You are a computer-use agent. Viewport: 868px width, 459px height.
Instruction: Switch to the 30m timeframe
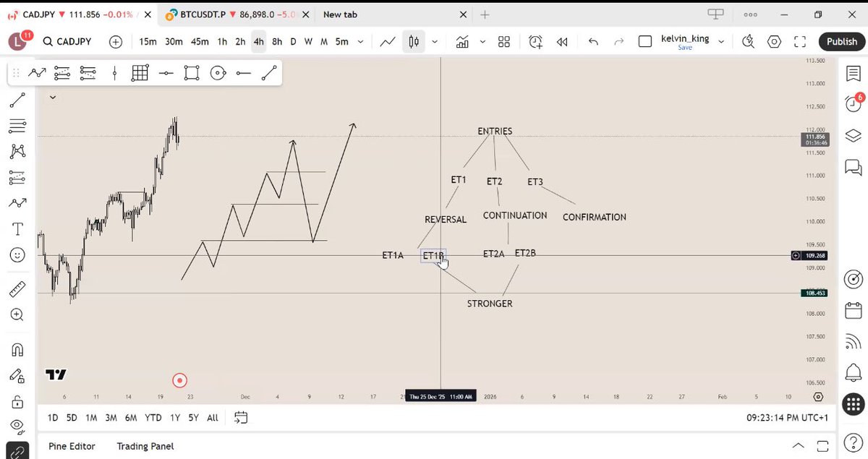pyautogui.click(x=174, y=42)
